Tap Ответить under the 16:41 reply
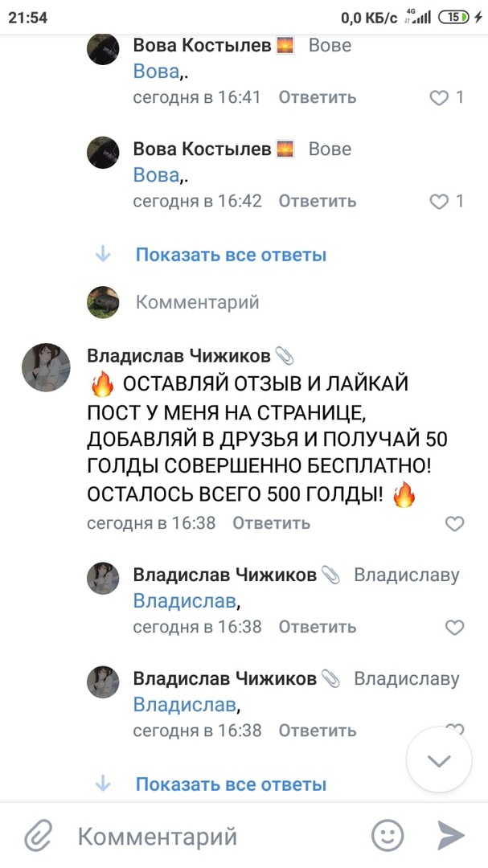The height and width of the screenshot is (868, 488). tap(317, 98)
